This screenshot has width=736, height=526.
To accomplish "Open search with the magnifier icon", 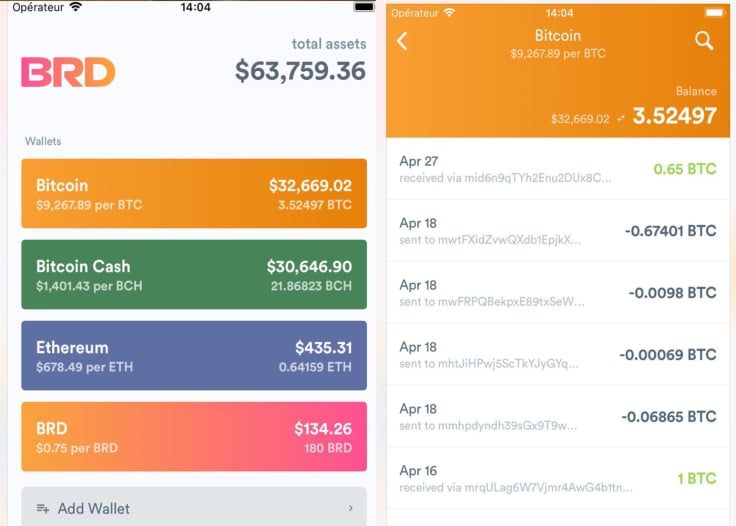I will (704, 41).
